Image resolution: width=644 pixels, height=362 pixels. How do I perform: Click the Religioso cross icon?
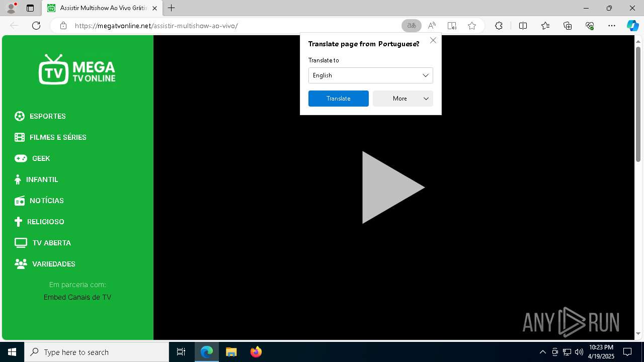[x=18, y=222]
